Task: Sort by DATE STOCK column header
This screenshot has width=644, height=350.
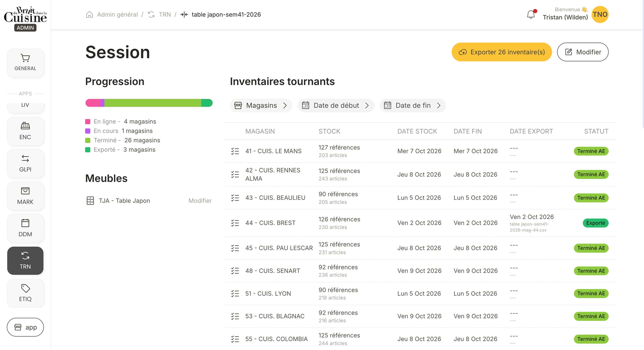Action: (x=417, y=131)
